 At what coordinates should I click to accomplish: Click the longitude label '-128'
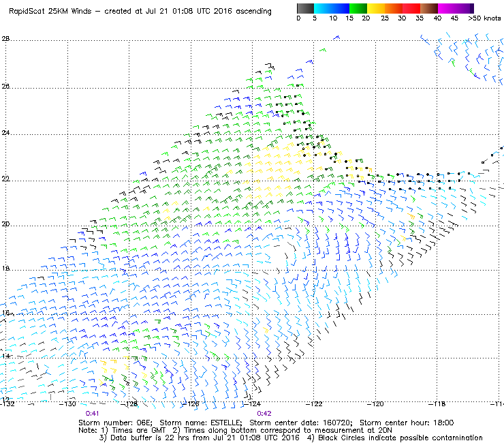(129, 404)
